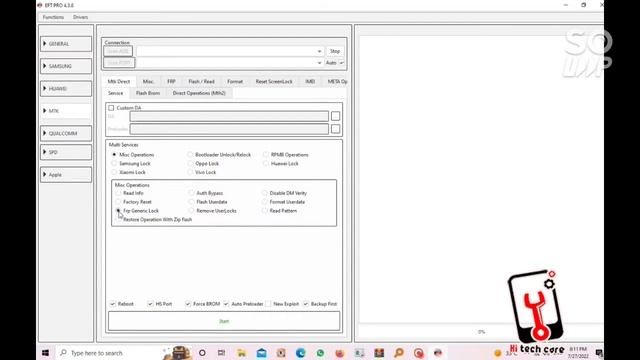This screenshot has height=360, width=640.
Task: Expand the Apple sidebar section
Action: click(x=66, y=175)
